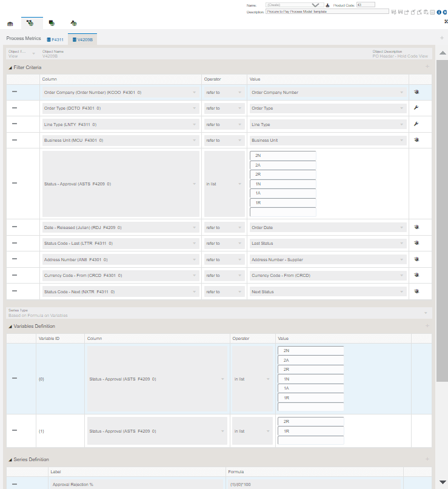Screen dimensions: 448x489
Task: Open the column dropdown for variable {1}
Action: pyautogui.click(x=157, y=431)
